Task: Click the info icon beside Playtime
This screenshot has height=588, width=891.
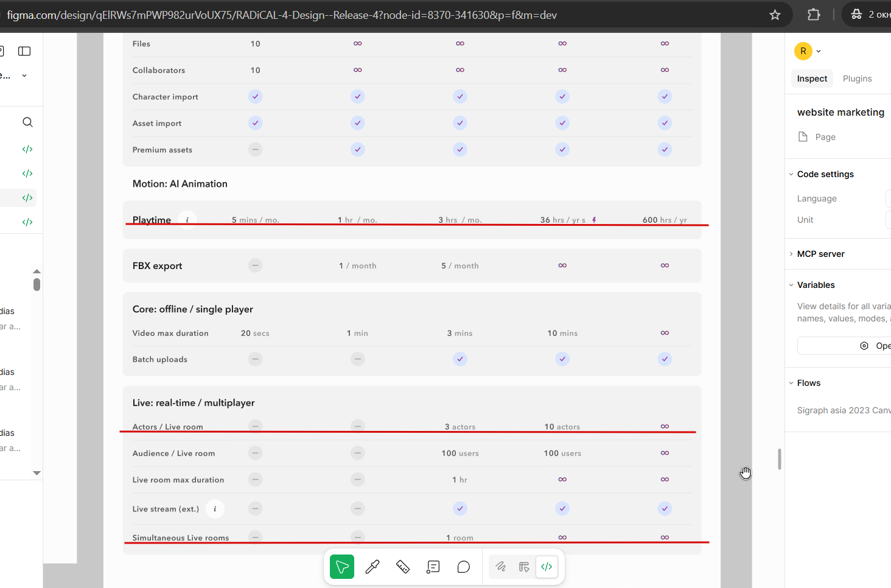Action: (x=187, y=220)
